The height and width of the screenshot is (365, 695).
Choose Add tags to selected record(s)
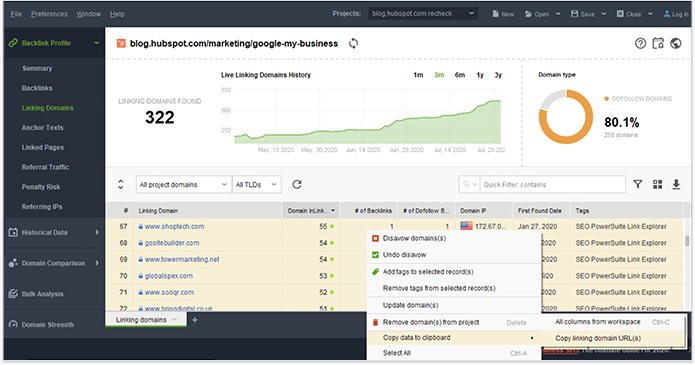tap(453, 271)
